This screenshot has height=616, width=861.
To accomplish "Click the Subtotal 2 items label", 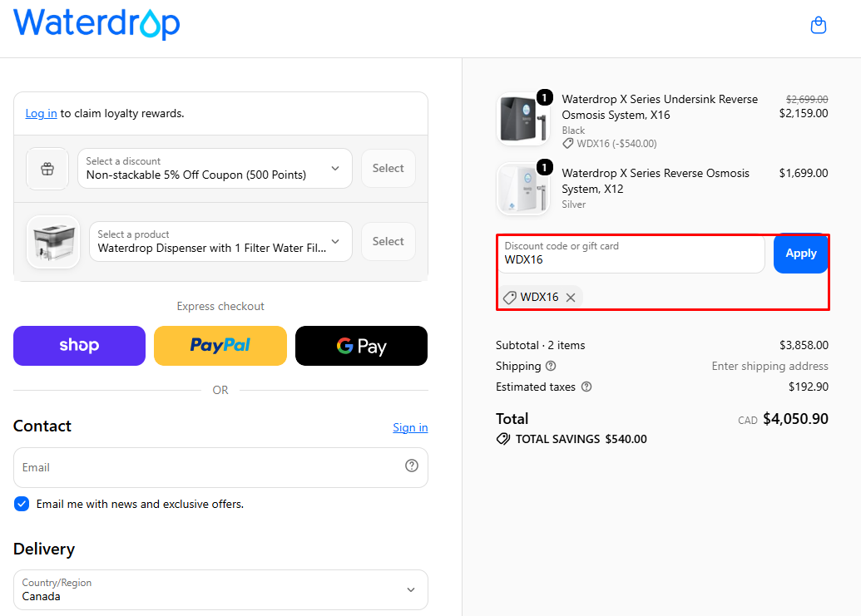I will (x=541, y=345).
